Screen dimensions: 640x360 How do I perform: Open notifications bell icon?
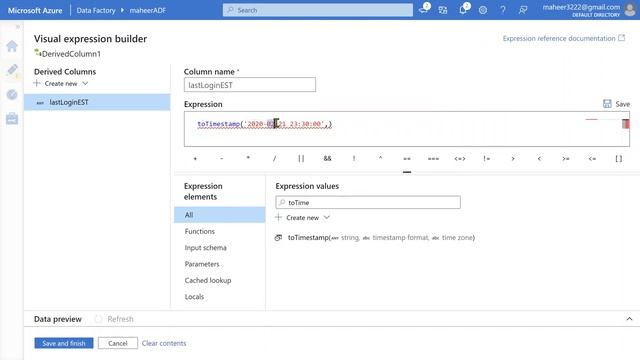(463, 10)
